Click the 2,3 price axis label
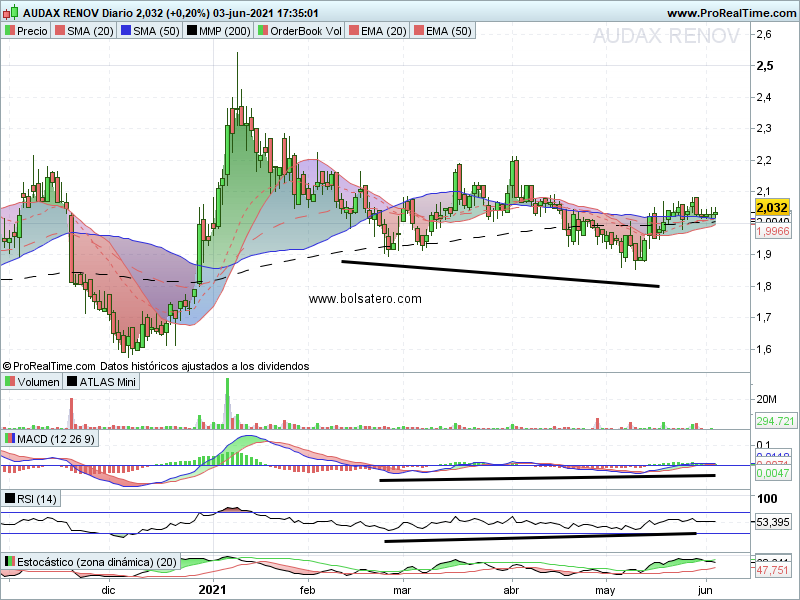The width and height of the screenshot is (800, 600). pyautogui.click(x=764, y=128)
